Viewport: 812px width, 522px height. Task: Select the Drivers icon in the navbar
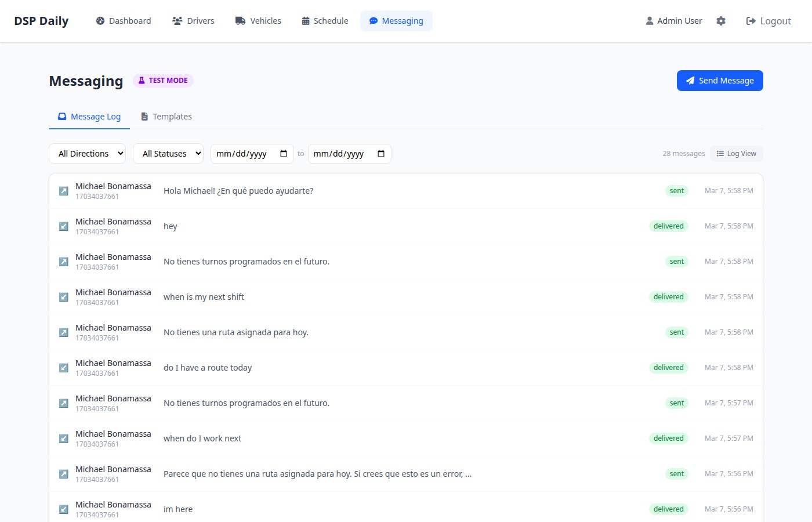point(177,20)
